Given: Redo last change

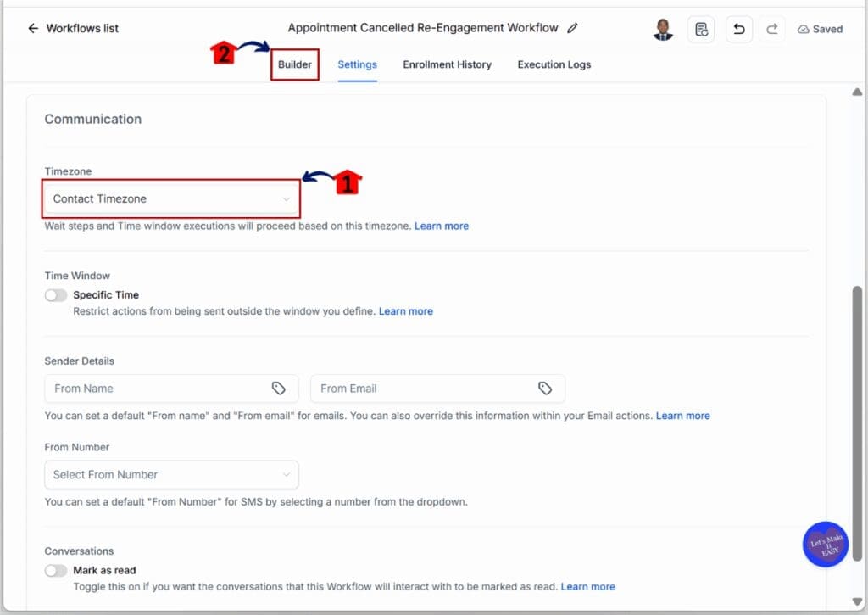Looking at the screenshot, I should coord(772,30).
